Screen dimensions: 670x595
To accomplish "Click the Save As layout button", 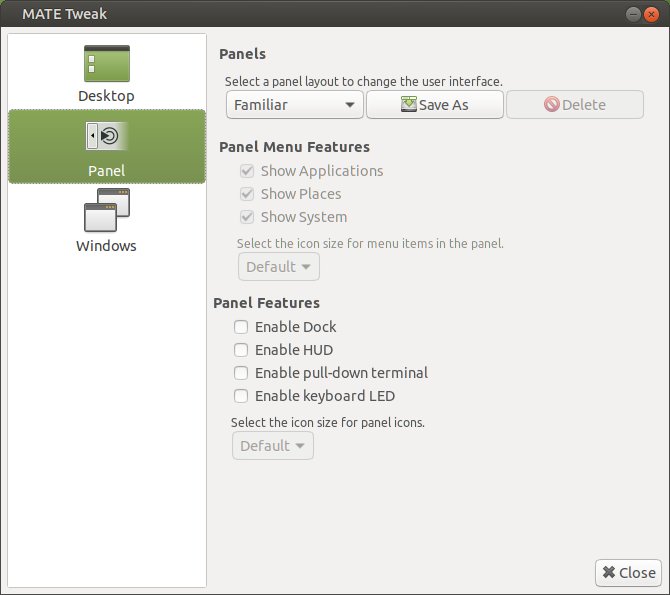I will click(434, 104).
